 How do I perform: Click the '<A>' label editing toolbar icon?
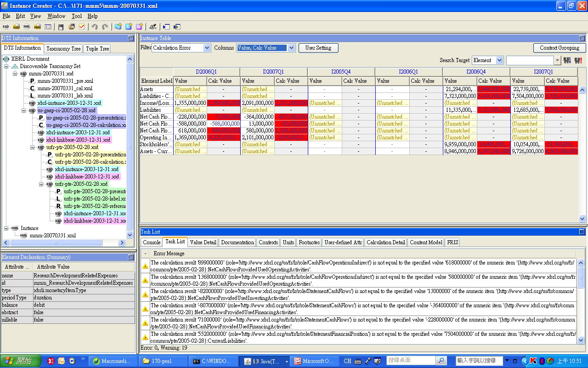153,27
